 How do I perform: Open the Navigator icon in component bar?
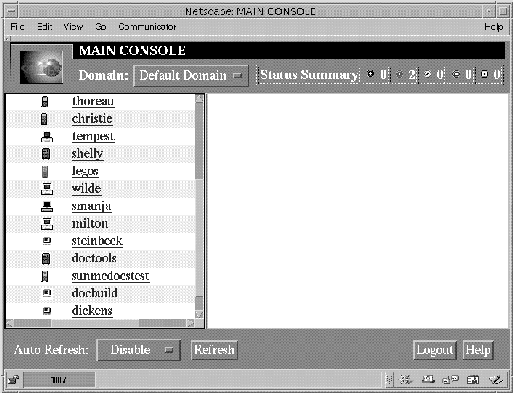[x=405, y=379]
